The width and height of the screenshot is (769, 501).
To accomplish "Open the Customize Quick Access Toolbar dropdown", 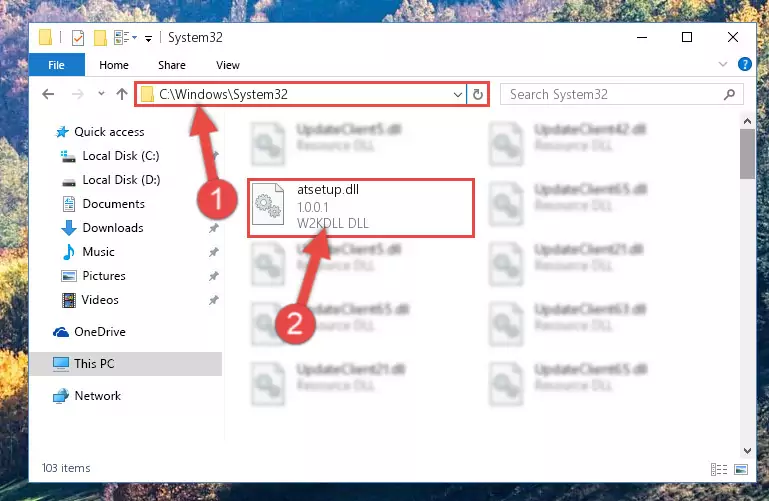I will coord(148,38).
